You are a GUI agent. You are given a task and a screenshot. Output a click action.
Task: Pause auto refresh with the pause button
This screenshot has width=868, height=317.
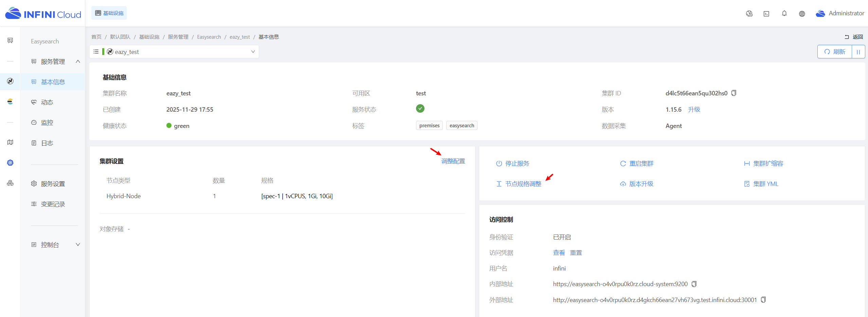pos(858,52)
